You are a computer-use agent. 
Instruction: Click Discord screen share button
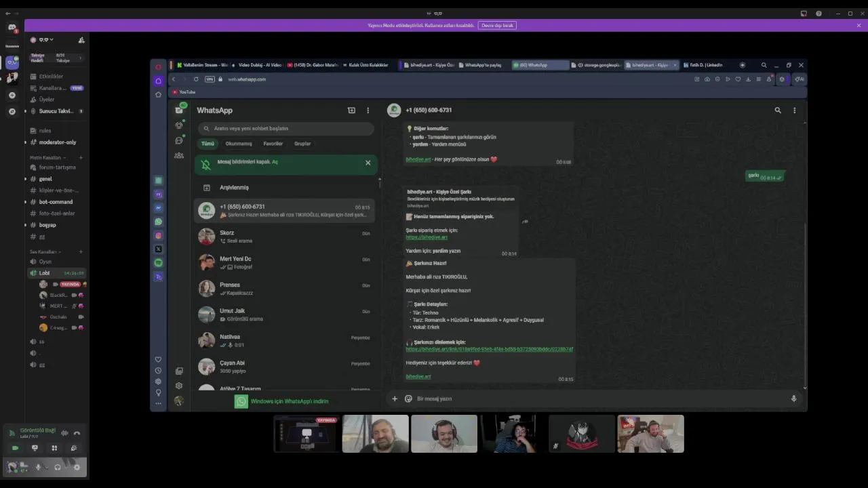point(35,448)
